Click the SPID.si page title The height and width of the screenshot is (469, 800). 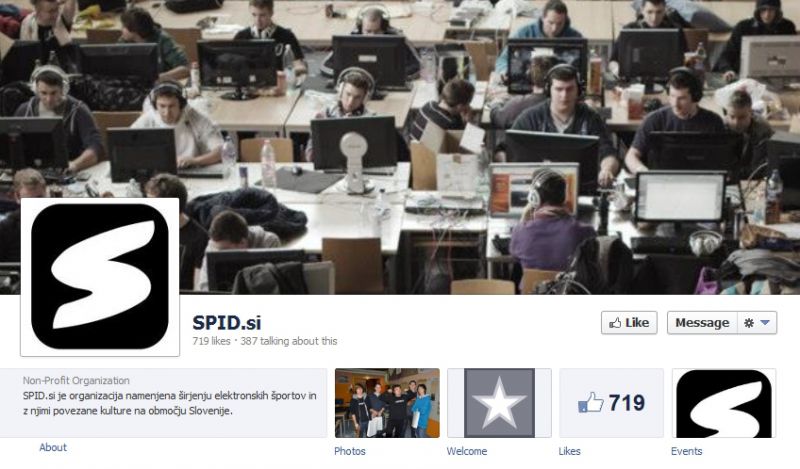(227, 323)
